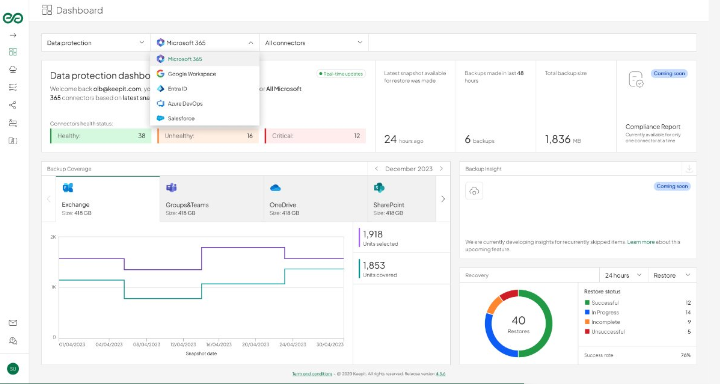Open the support chat icon in sidebar
720x384 pixels.
pos(13,341)
